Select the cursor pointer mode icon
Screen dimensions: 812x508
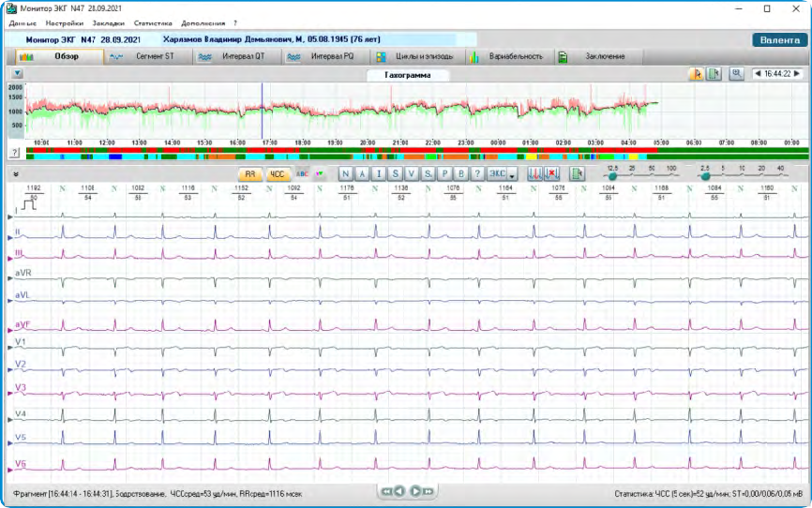pyautogui.click(x=696, y=74)
